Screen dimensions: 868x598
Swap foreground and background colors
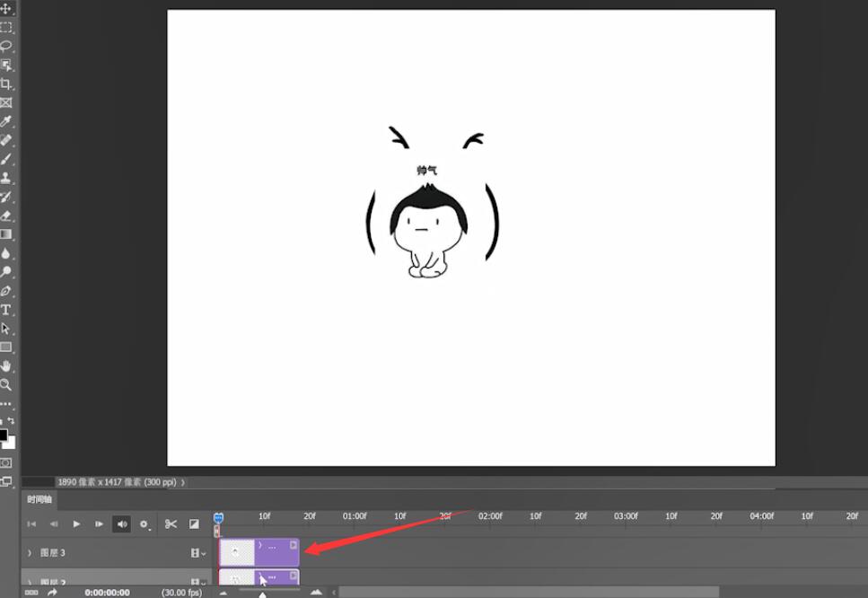pyautogui.click(x=12, y=421)
